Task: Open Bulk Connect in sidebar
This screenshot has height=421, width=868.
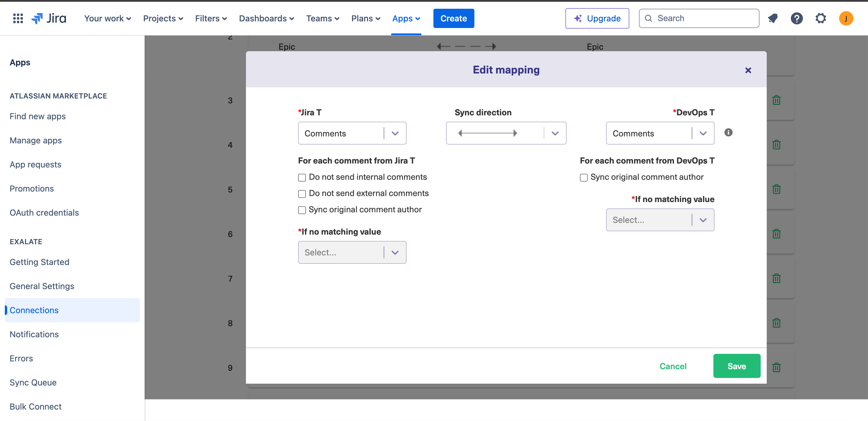Action: coord(35,407)
